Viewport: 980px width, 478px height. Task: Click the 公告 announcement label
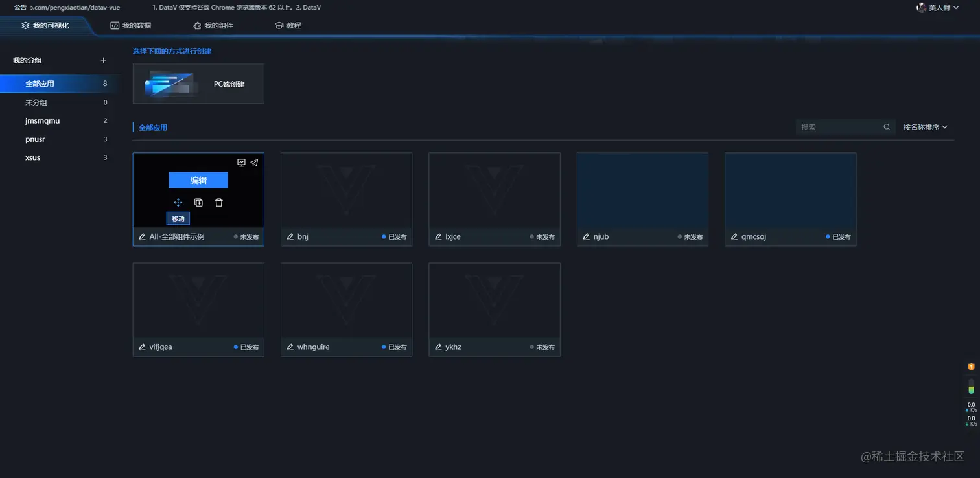21,8
